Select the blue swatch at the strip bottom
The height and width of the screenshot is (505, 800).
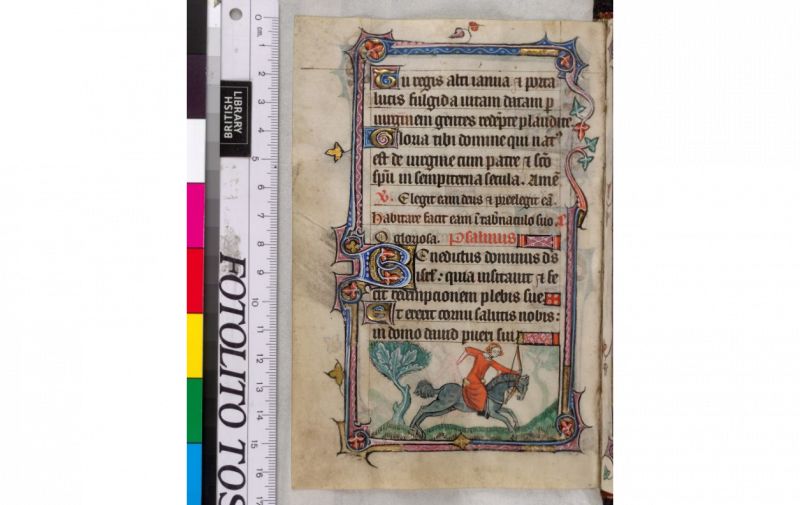click(x=194, y=474)
